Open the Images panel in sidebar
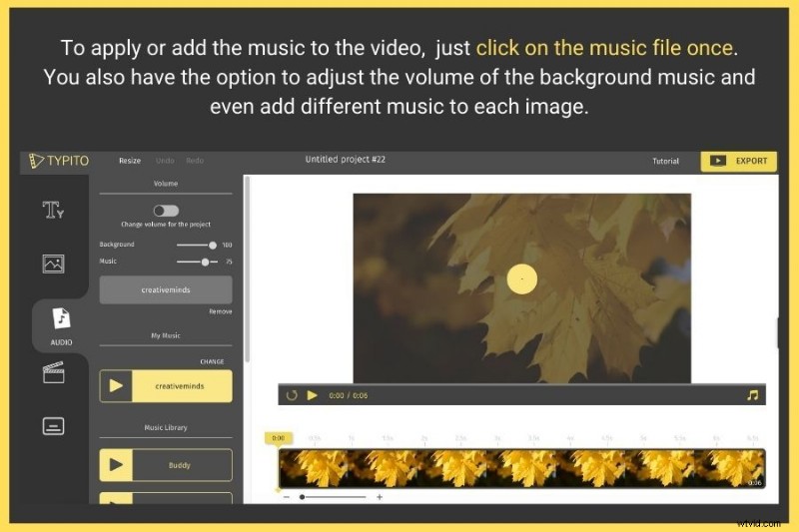This screenshot has height=532, width=799. [53, 264]
